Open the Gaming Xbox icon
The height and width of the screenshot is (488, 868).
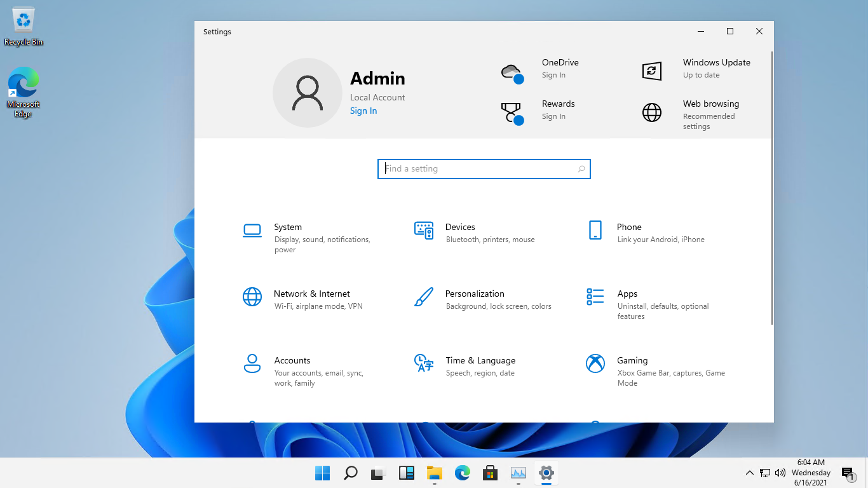(x=595, y=363)
